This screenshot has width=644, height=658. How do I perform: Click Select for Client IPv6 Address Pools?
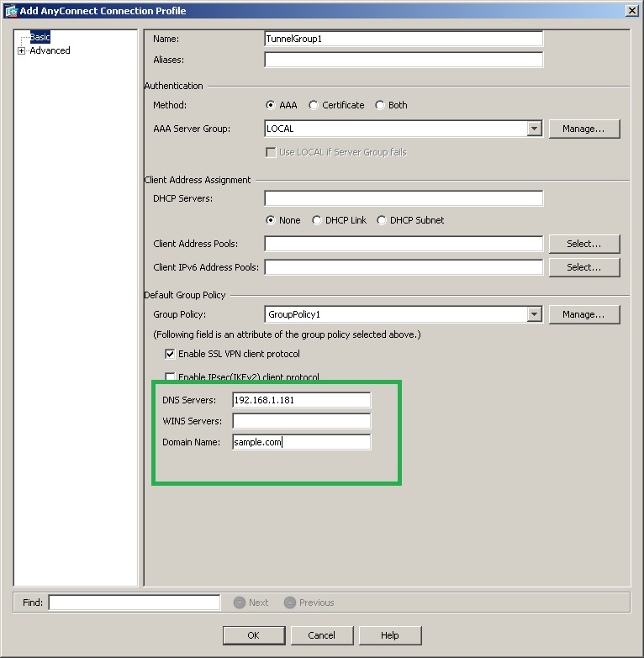584,267
